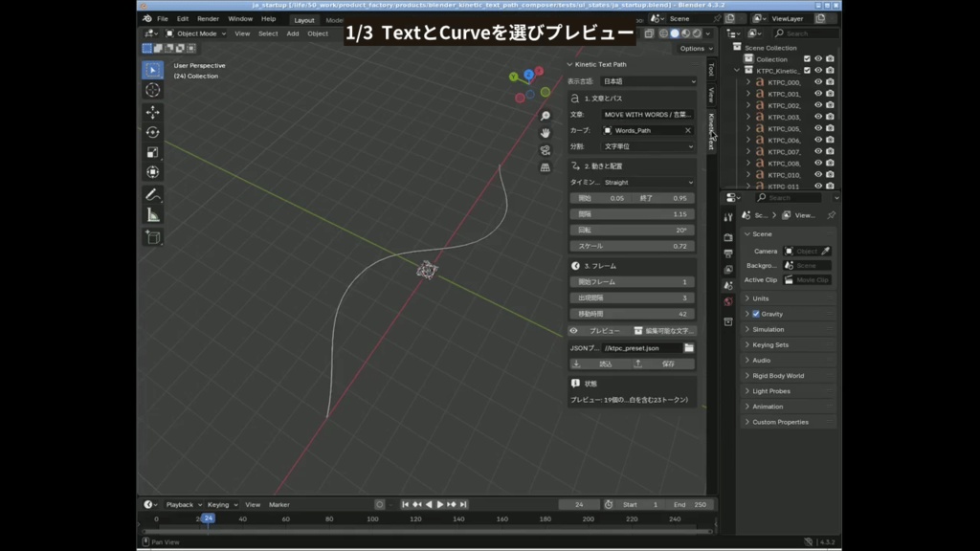Activate the 3D Cursor tool

(x=153, y=91)
